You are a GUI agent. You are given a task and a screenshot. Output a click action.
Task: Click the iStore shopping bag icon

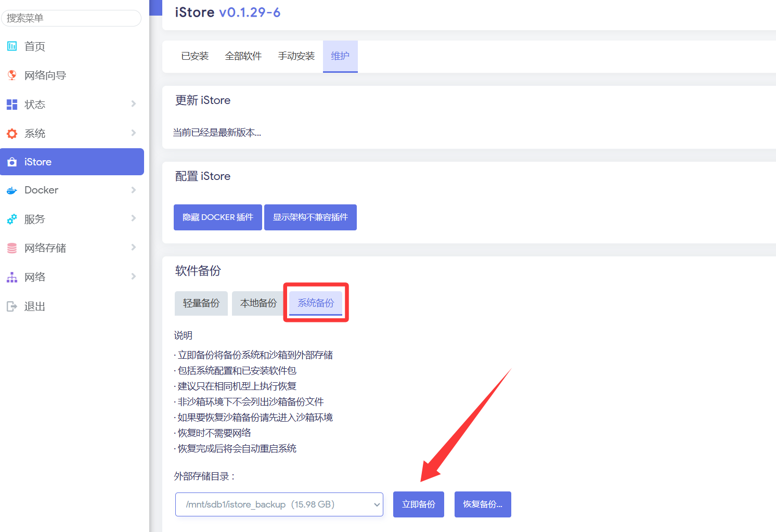pos(12,162)
